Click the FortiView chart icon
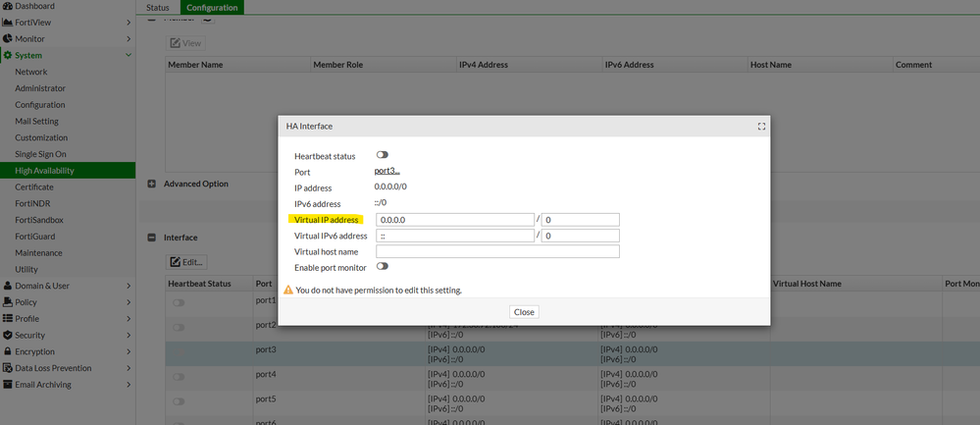The image size is (980, 425). pyautogui.click(x=8, y=23)
